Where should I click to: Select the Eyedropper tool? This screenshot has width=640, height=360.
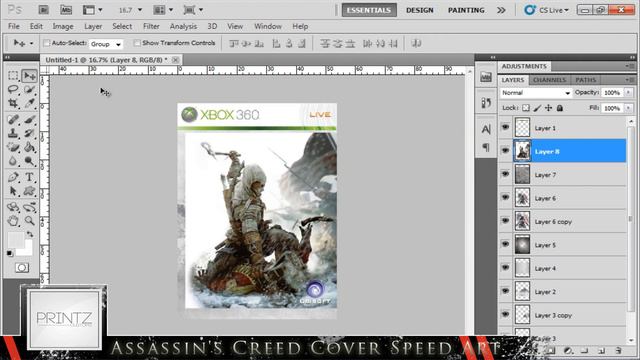[x=29, y=103]
